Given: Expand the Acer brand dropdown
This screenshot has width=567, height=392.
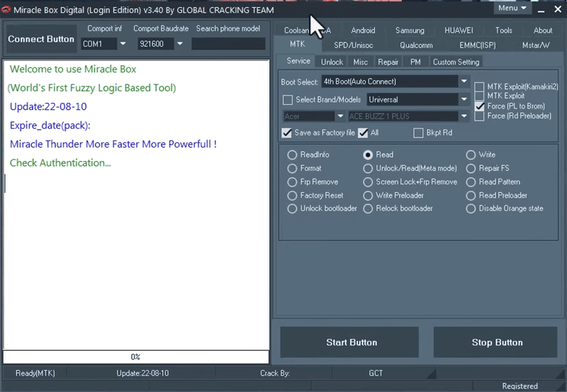Looking at the screenshot, I should coord(340,116).
